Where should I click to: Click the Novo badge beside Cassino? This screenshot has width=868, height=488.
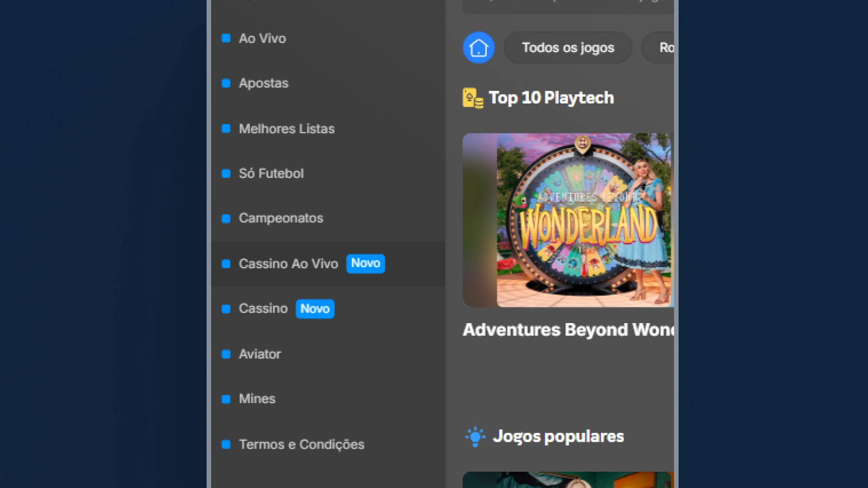pos(315,309)
